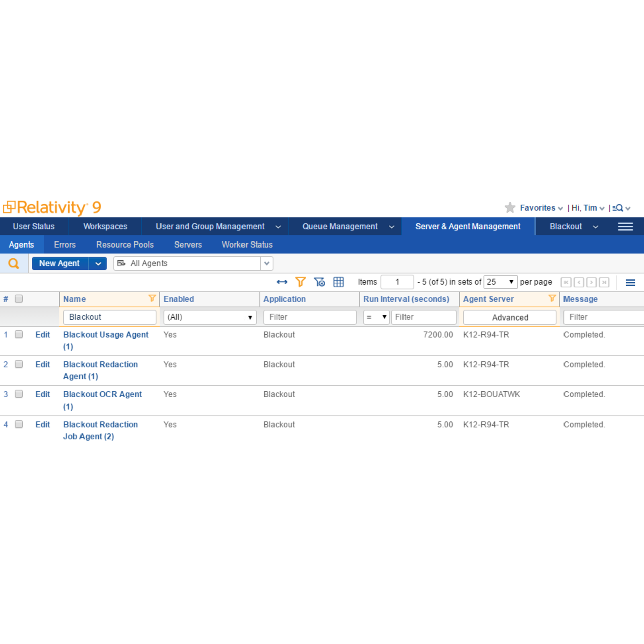Viewport: 644px width, 644px height.
Task: Open the grid column selector icon
Action: pyautogui.click(x=339, y=282)
